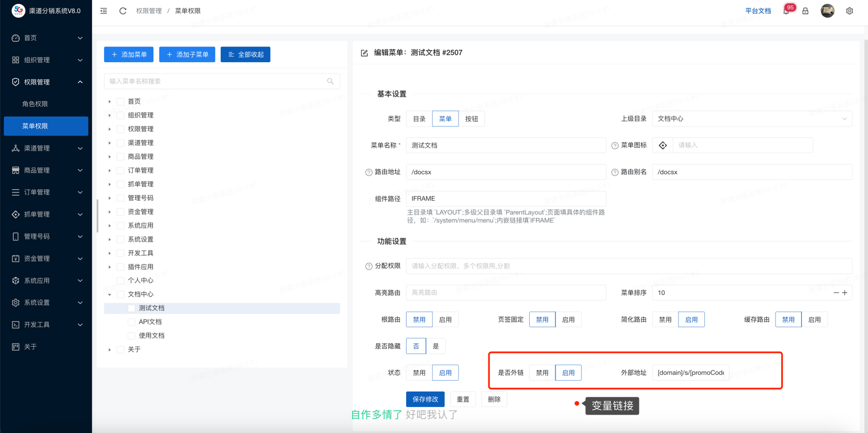Image resolution: width=868 pixels, height=433 pixels.
Task: Click the page refresh icon
Action: point(123,11)
